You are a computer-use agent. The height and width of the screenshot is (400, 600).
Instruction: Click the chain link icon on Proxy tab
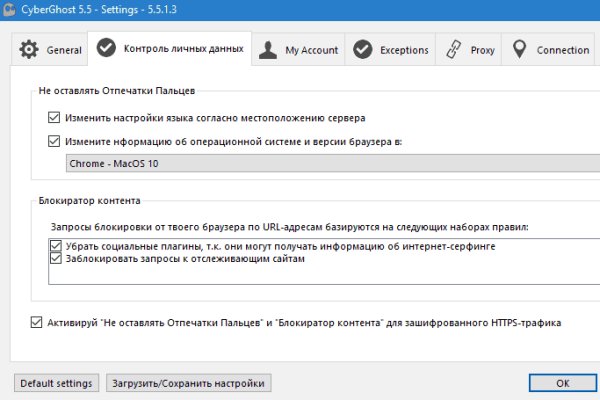453,49
